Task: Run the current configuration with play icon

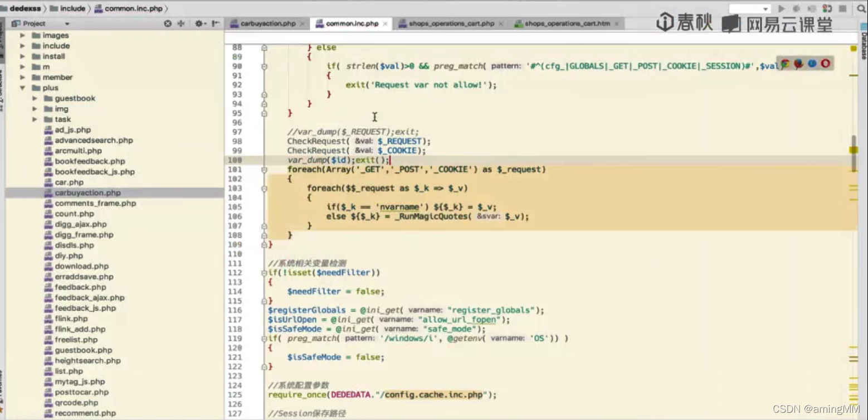Action: pos(781,9)
